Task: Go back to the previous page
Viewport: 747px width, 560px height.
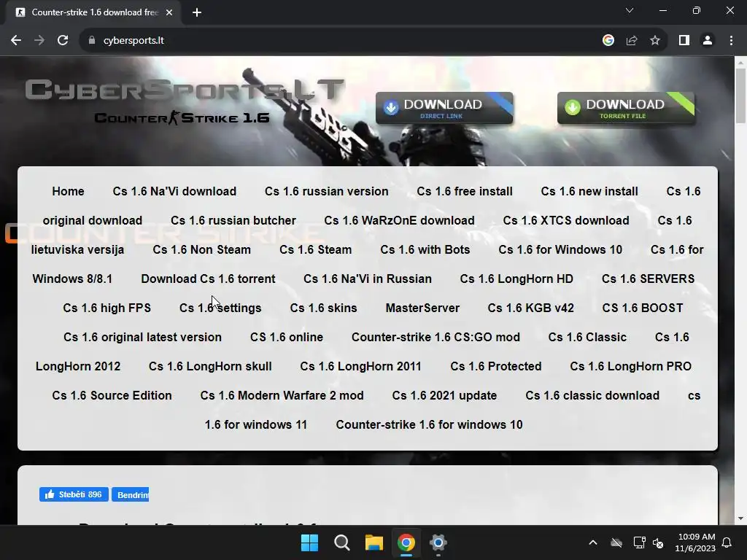Action: pos(16,41)
